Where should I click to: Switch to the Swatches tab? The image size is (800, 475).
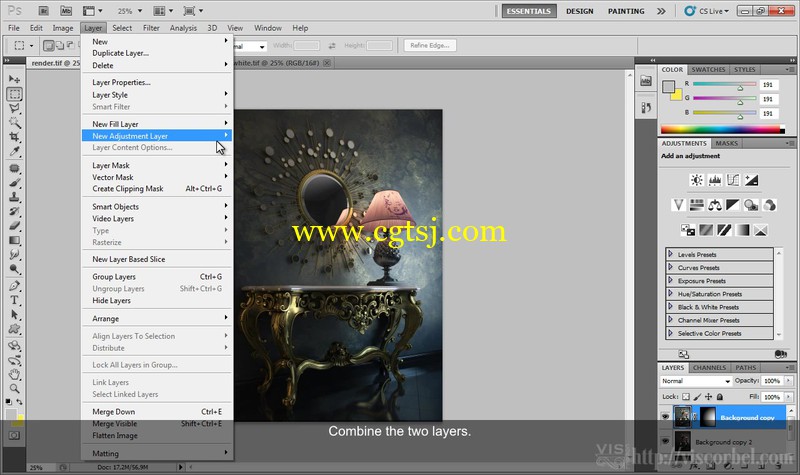coord(708,69)
